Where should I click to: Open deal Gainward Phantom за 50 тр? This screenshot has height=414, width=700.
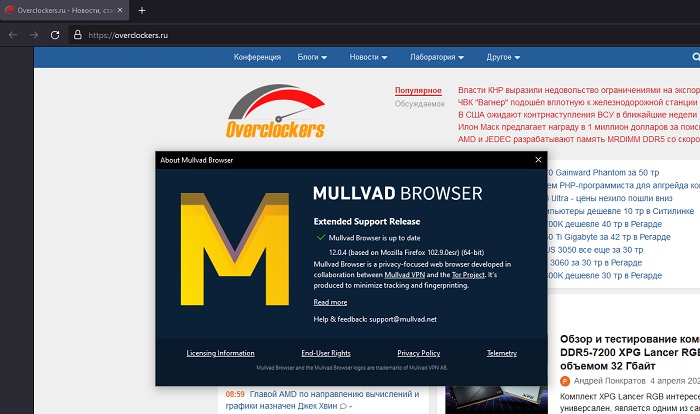604,172
